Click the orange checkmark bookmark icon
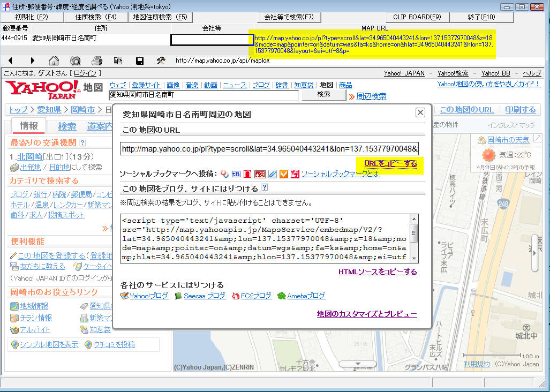The image size is (550, 392). coord(284,174)
